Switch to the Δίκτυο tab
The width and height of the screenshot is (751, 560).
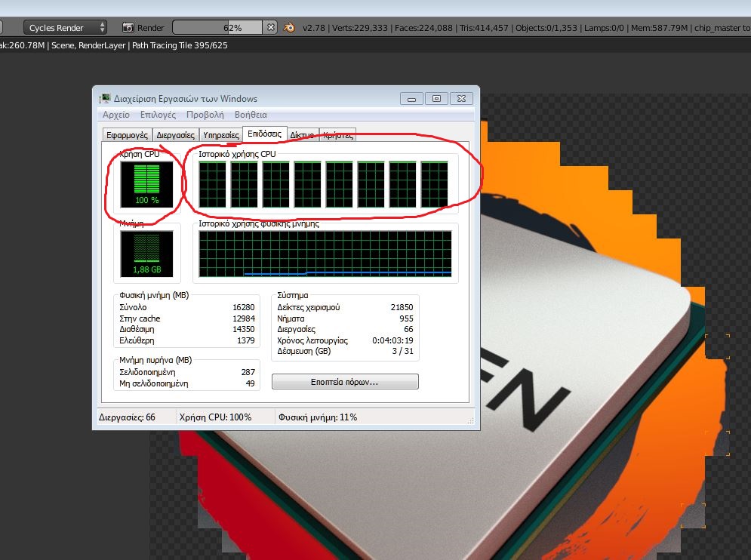coord(302,135)
